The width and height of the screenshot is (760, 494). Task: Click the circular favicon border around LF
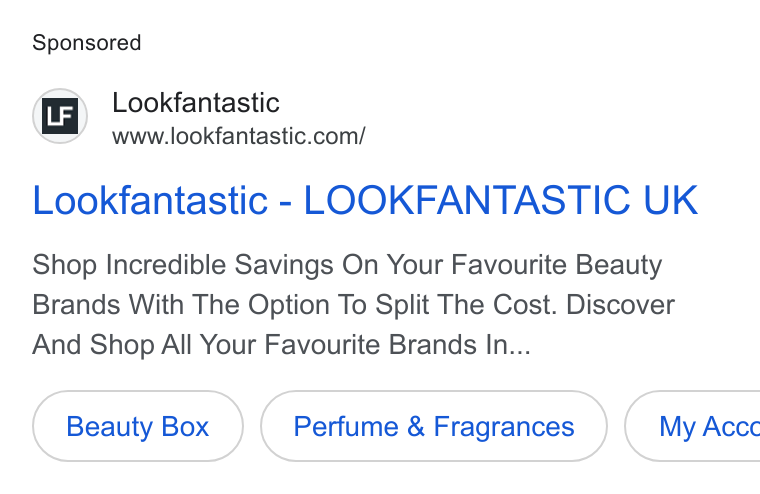tap(60, 116)
